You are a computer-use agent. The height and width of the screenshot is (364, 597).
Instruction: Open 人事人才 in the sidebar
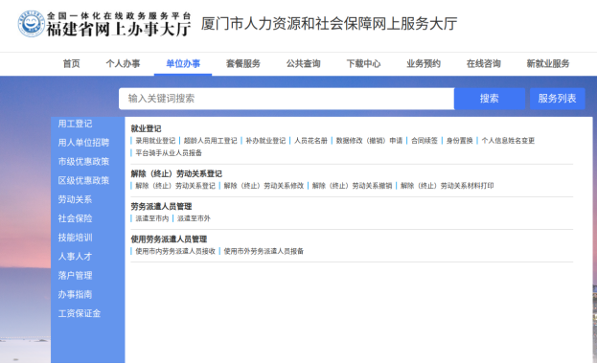[75, 257]
